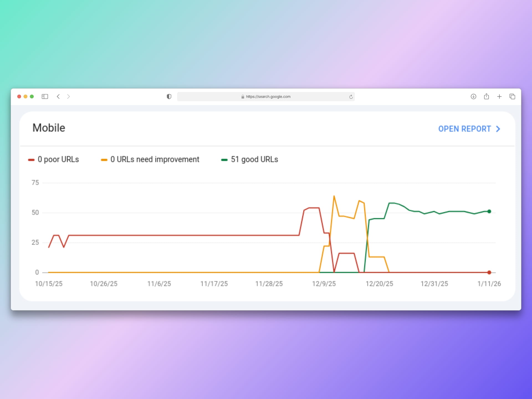Minimize the window with yellow button
This screenshot has height=399, width=532.
25,96
